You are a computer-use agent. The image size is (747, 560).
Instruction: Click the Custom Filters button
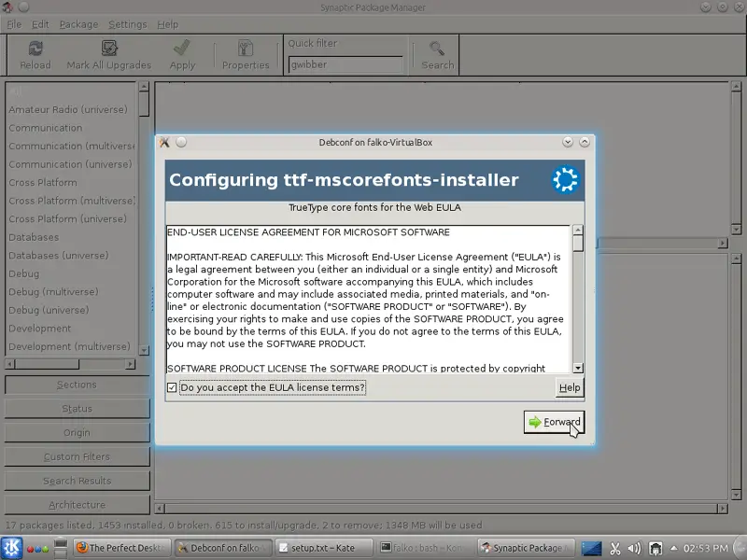coord(77,456)
